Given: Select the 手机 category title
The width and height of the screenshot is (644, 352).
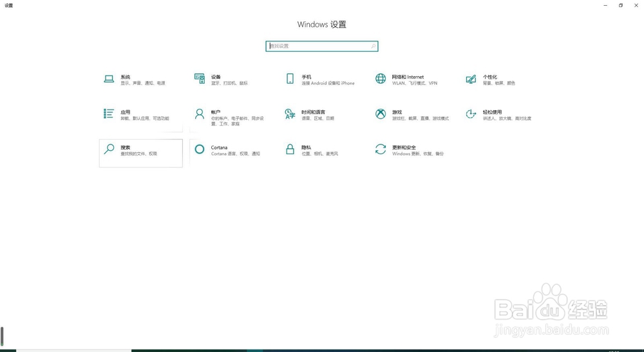Looking at the screenshot, I should point(307,77).
